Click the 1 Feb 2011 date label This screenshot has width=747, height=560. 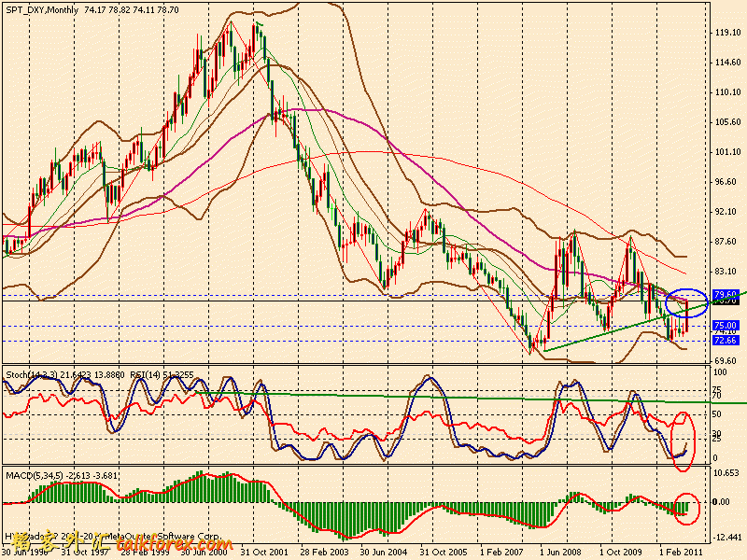tap(681, 553)
